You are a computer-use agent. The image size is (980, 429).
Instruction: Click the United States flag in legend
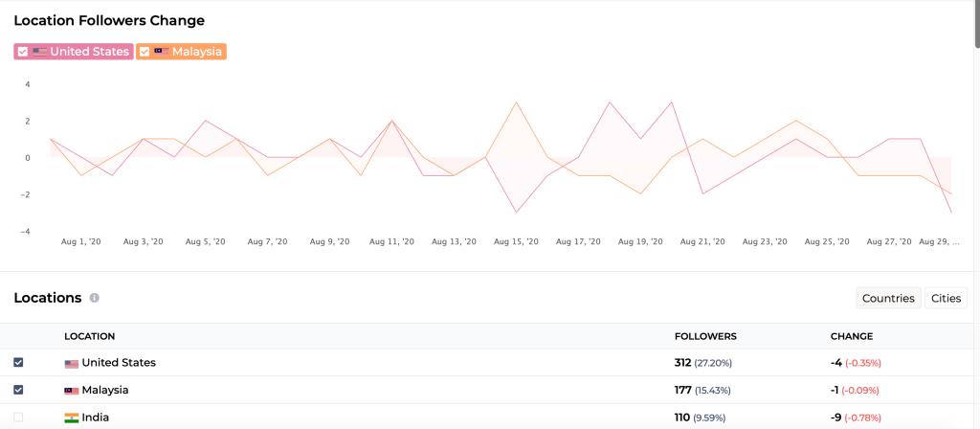coord(40,52)
